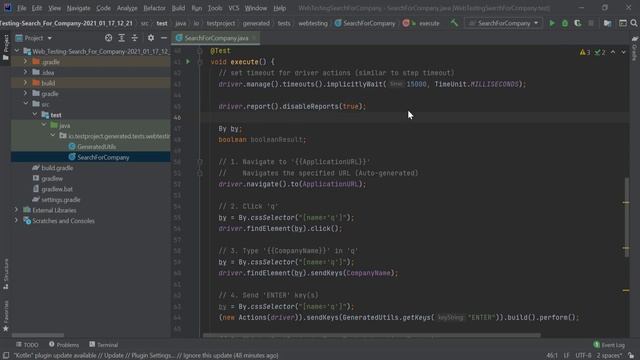Viewport: 640px width, 360px height.
Task: Close the SearchForCompany.java tab
Action: click(x=254, y=38)
